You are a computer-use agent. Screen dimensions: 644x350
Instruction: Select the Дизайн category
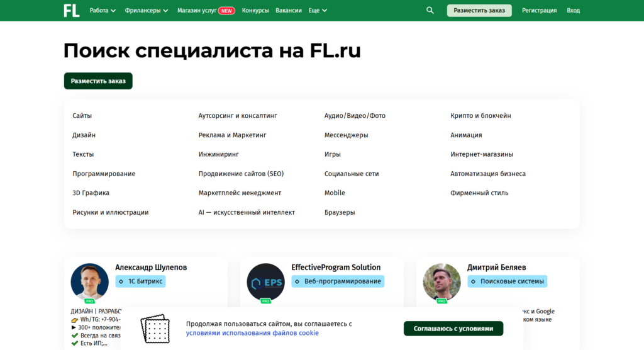coord(84,135)
